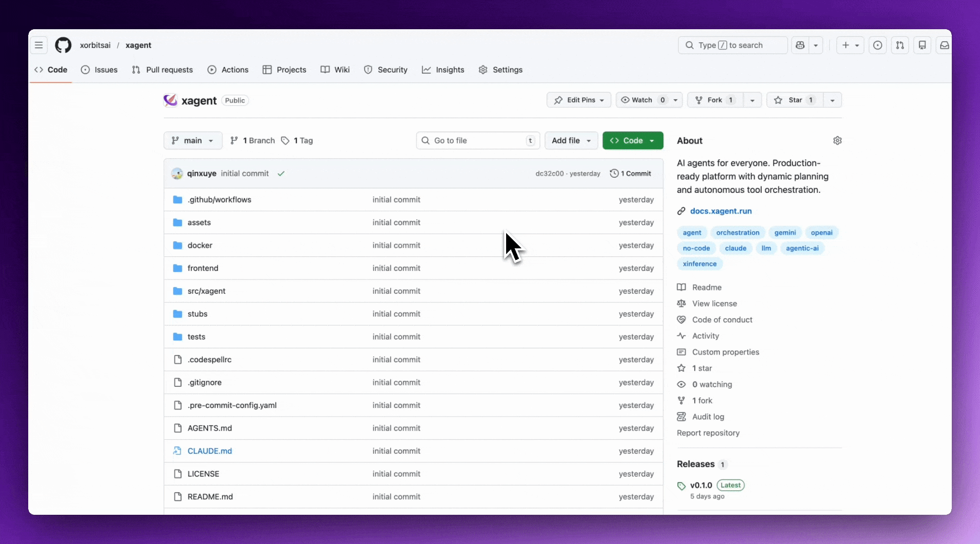Screen dimensions: 980x544
Task: Open the Copilot options dropdown arrow
Action: pos(816,45)
